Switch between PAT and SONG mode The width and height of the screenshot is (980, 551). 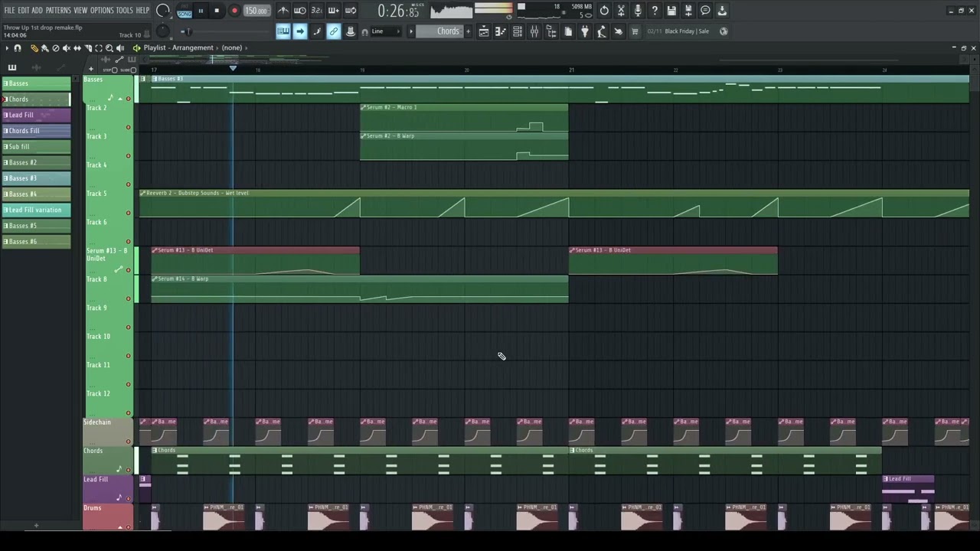(185, 11)
